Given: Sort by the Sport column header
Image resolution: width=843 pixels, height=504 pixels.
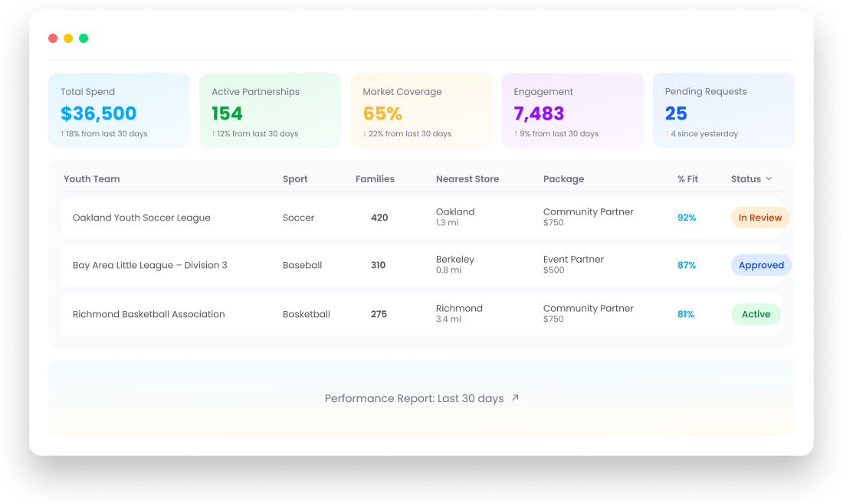Looking at the screenshot, I should (x=295, y=179).
